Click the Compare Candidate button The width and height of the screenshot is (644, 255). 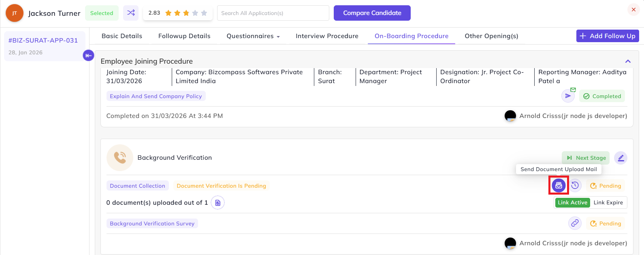372,13
